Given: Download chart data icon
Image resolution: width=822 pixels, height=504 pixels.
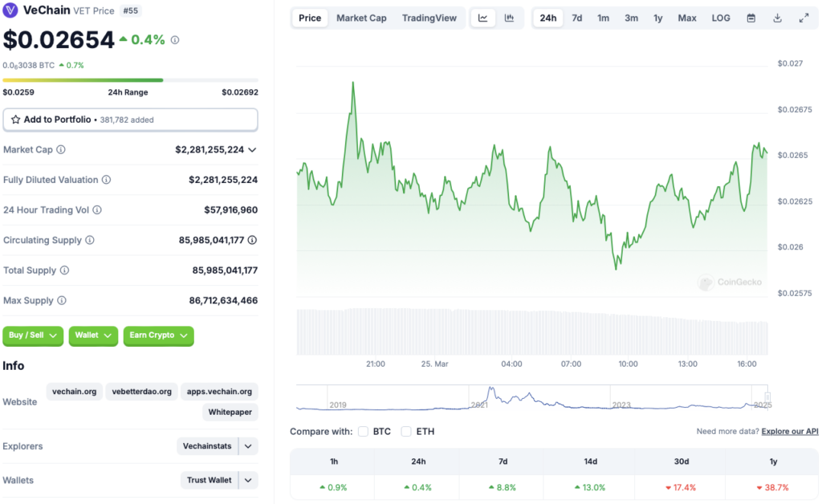Looking at the screenshot, I should (x=777, y=18).
